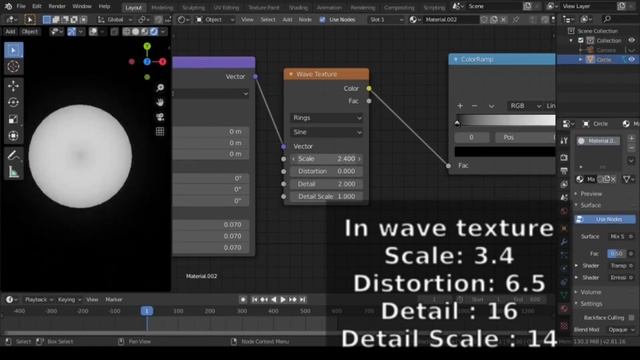
Task: Toggle camera view icon in viewport
Action: pyautogui.click(x=160, y=117)
